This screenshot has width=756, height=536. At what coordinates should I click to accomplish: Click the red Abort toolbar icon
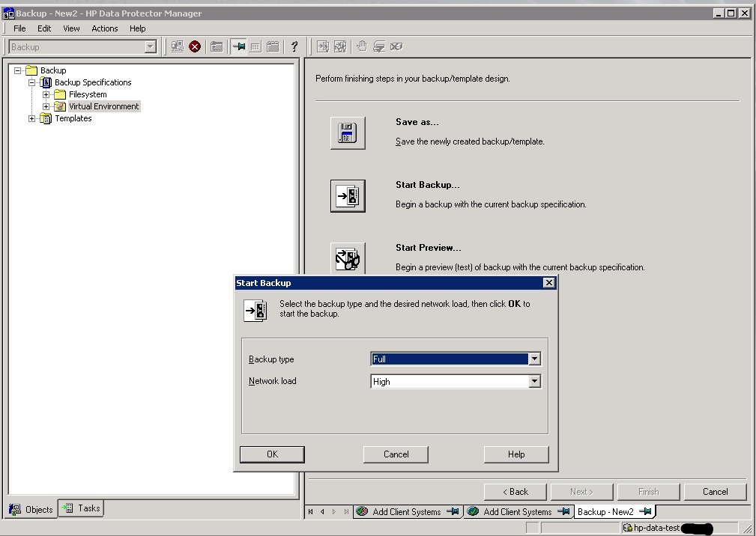coord(195,46)
